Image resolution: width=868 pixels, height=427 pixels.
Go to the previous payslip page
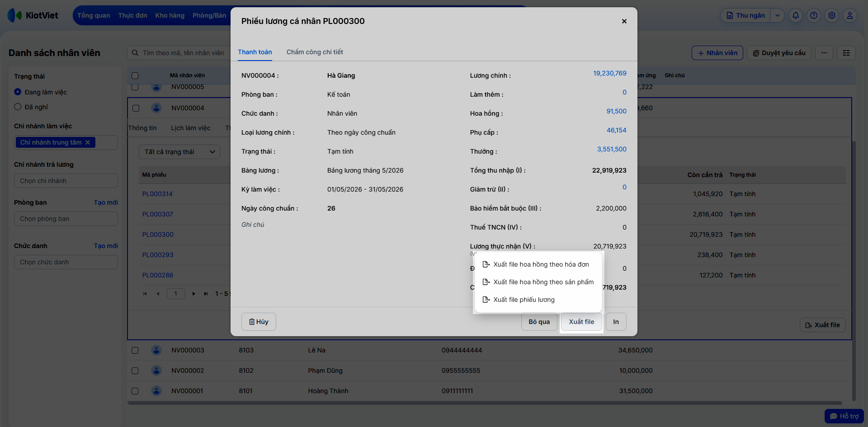158,294
